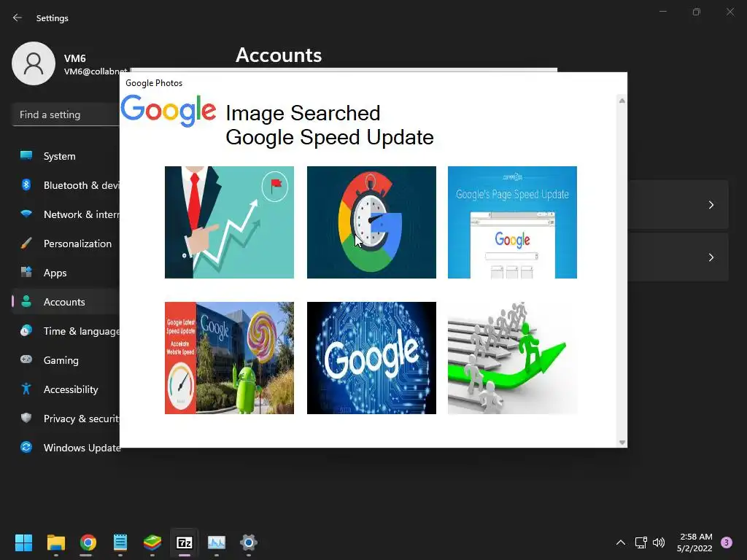Screen dimensions: 747x560
Task: Select Accounts in the sidebar
Action: click(x=66, y=302)
